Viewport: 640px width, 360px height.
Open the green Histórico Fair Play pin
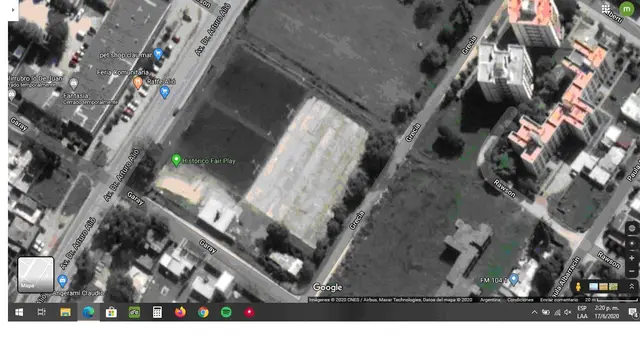pyautogui.click(x=176, y=160)
